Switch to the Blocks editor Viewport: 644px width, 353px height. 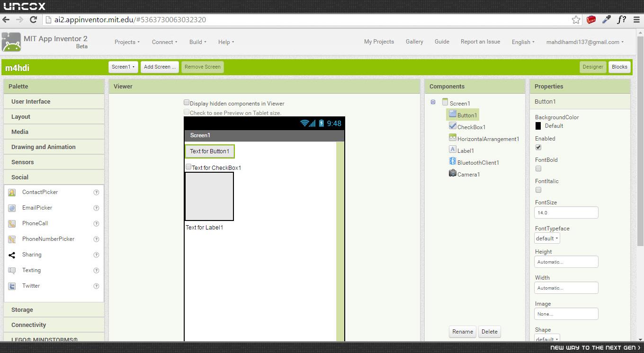[x=619, y=67]
